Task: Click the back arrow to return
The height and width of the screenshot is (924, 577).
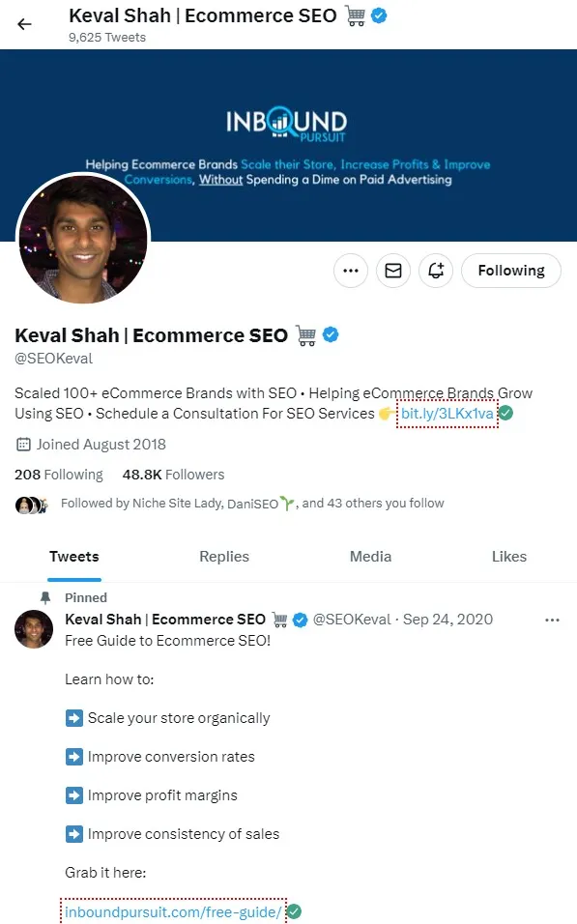Action: pyautogui.click(x=23, y=24)
